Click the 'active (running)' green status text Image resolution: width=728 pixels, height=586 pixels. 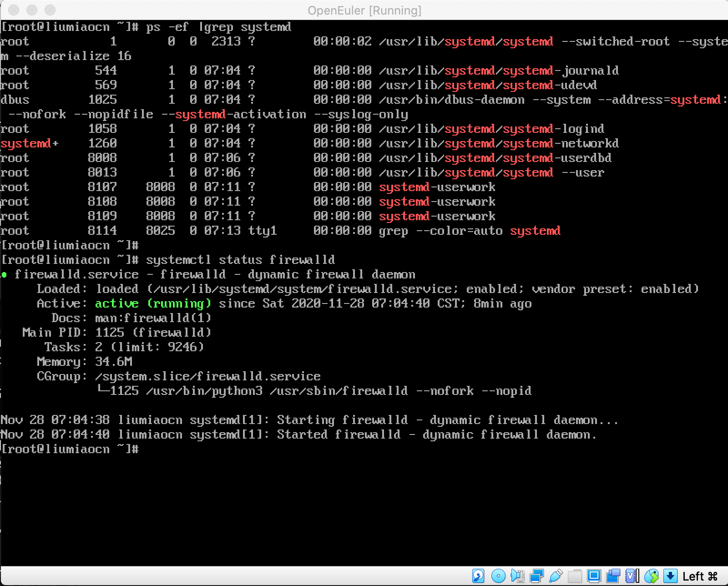click(x=153, y=303)
